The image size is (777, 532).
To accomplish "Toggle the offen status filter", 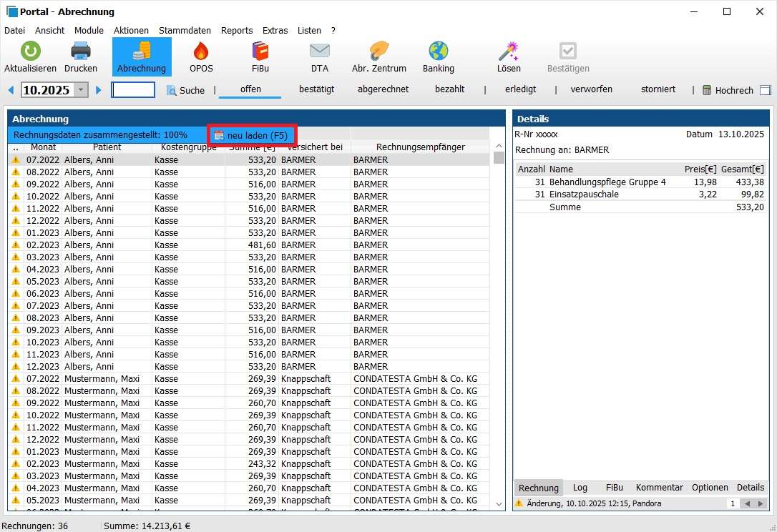I will (250, 89).
